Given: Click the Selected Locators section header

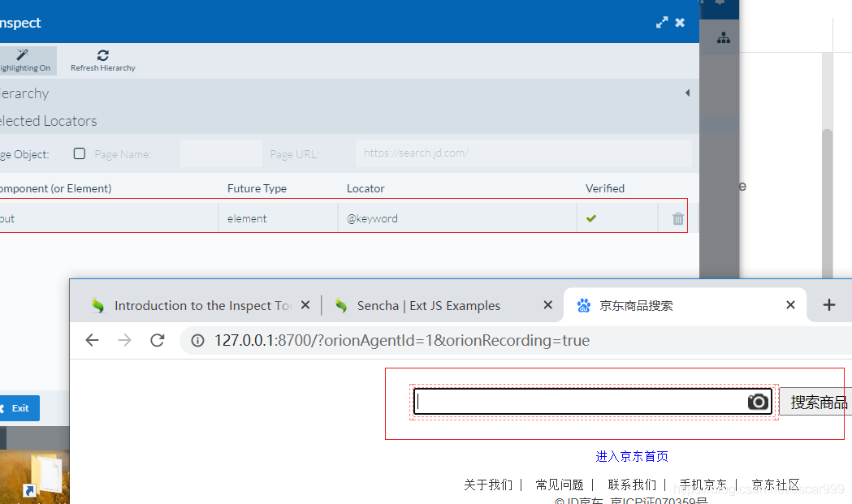Looking at the screenshot, I should pos(49,121).
